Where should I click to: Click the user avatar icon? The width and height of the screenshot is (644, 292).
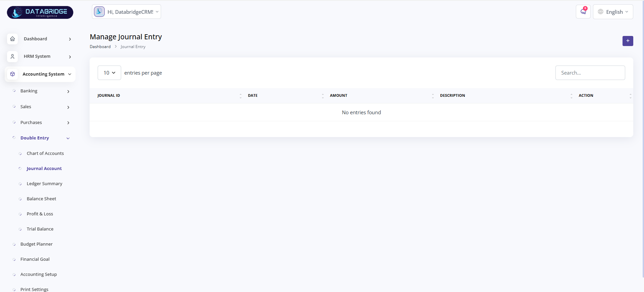pyautogui.click(x=99, y=12)
